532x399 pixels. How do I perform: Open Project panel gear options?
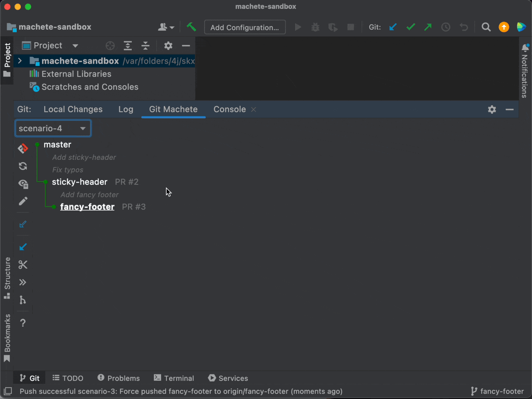[x=168, y=46]
